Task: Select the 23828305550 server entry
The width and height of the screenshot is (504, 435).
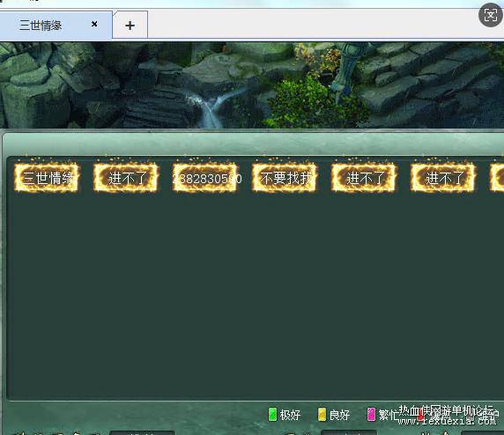Action: point(205,178)
